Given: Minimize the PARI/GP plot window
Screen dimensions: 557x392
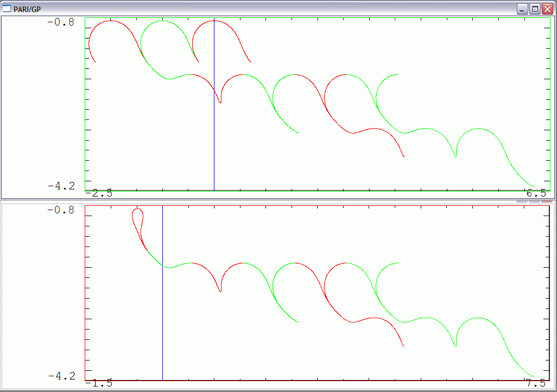Looking at the screenshot, I should tap(522, 9).
